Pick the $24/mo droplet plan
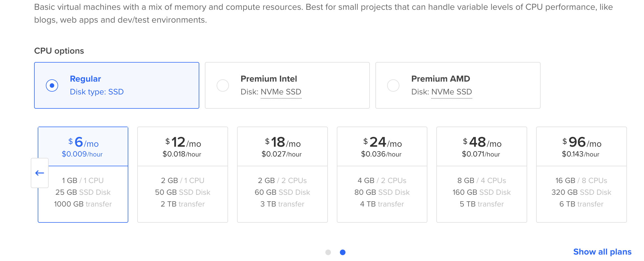The image size is (644, 261). click(382, 174)
